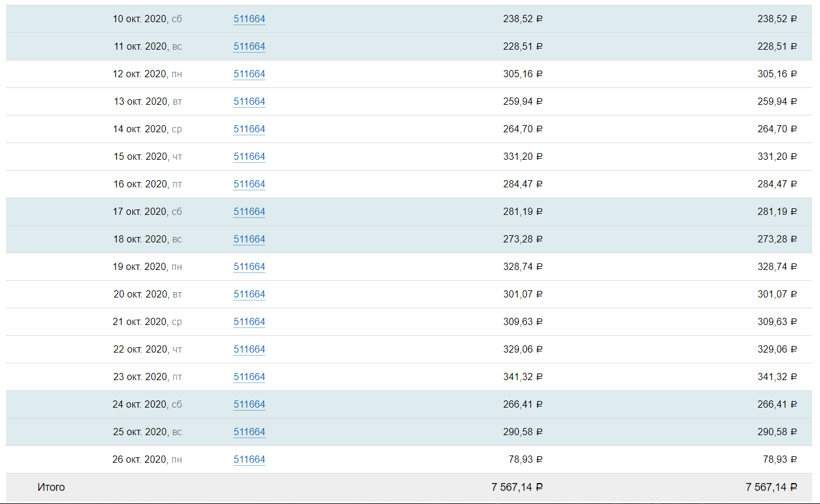The width and height of the screenshot is (820, 504).
Task: Open the 511664 link for 13 окт.
Action: tap(249, 102)
